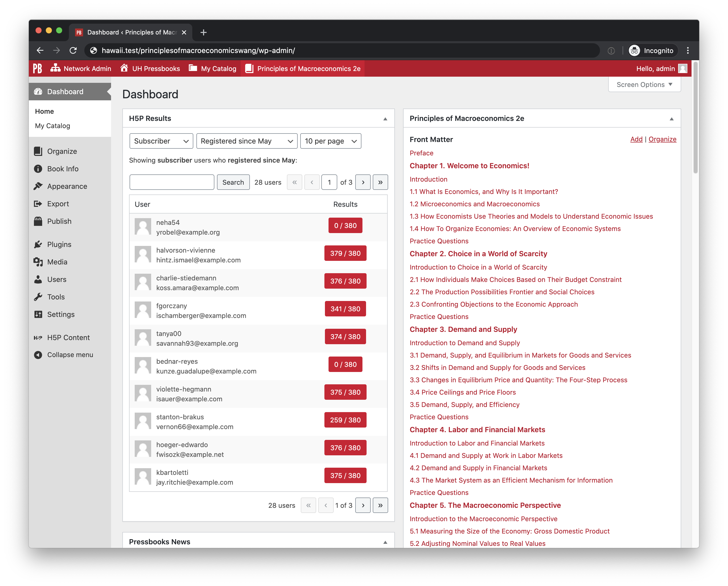The width and height of the screenshot is (728, 586).
Task: Reload the page with browser refresh icon
Action: [73, 50]
